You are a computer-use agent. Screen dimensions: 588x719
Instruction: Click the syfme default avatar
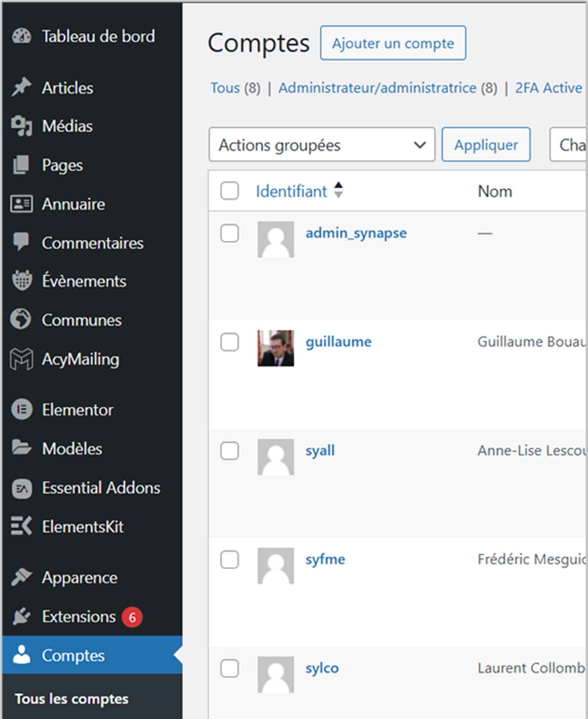coord(276,566)
